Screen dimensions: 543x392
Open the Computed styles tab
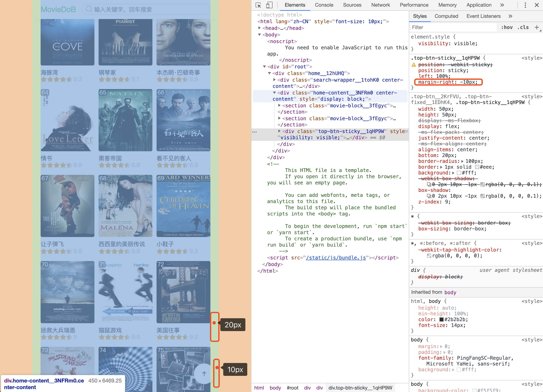446,16
